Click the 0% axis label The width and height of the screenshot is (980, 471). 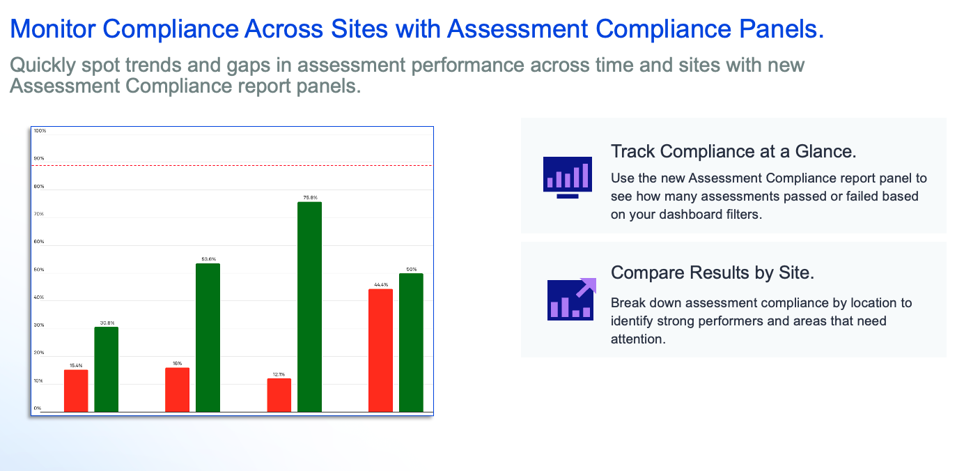[x=38, y=408]
